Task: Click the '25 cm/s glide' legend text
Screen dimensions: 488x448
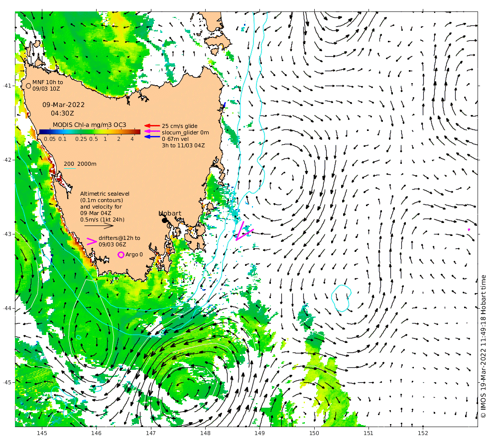Action: (x=180, y=126)
